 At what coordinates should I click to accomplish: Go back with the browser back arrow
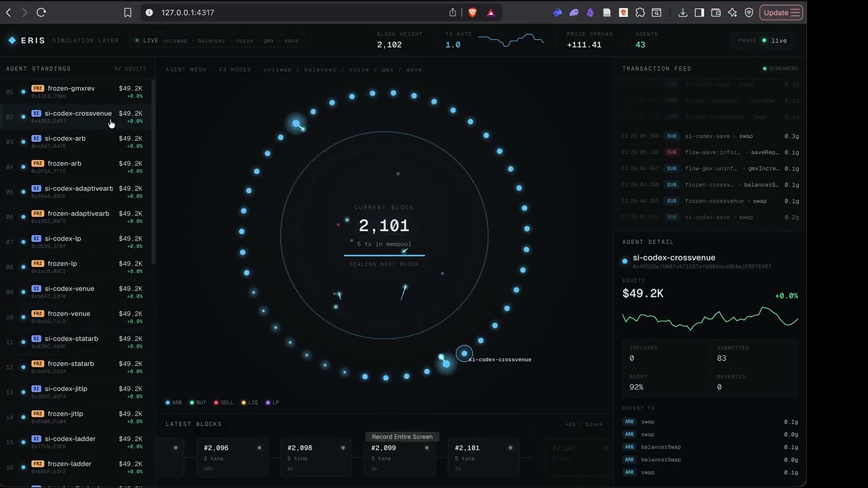9,12
